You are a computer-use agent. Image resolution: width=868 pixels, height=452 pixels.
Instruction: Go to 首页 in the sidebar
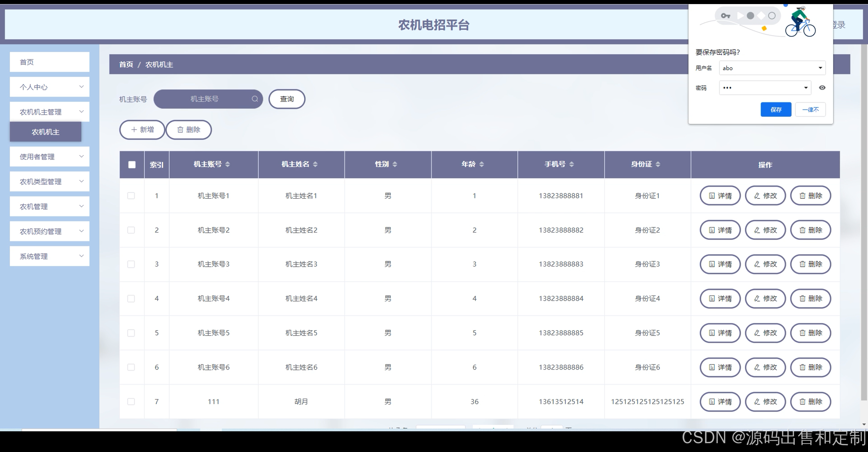point(50,62)
